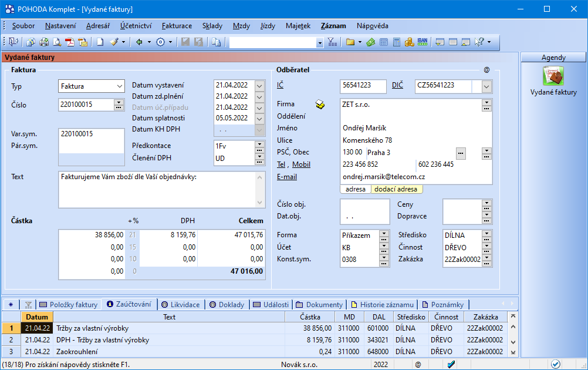Viewport: 588px width, 370px height.
Task: Click the copy records toolbar icon
Action: click(216, 42)
